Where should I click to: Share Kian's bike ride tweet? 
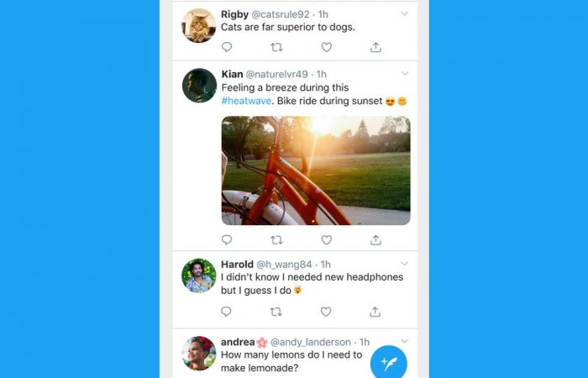pos(375,240)
